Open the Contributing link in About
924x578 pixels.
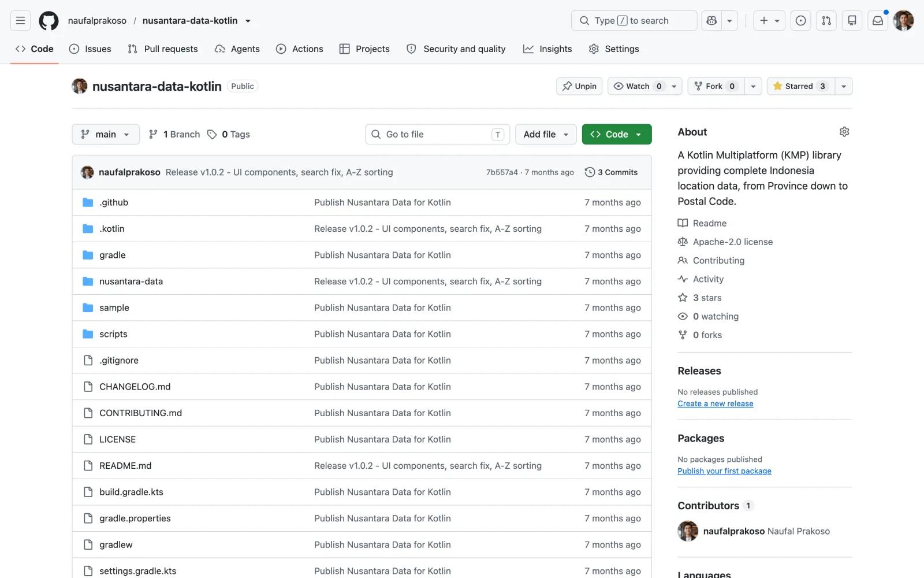point(718,261)
